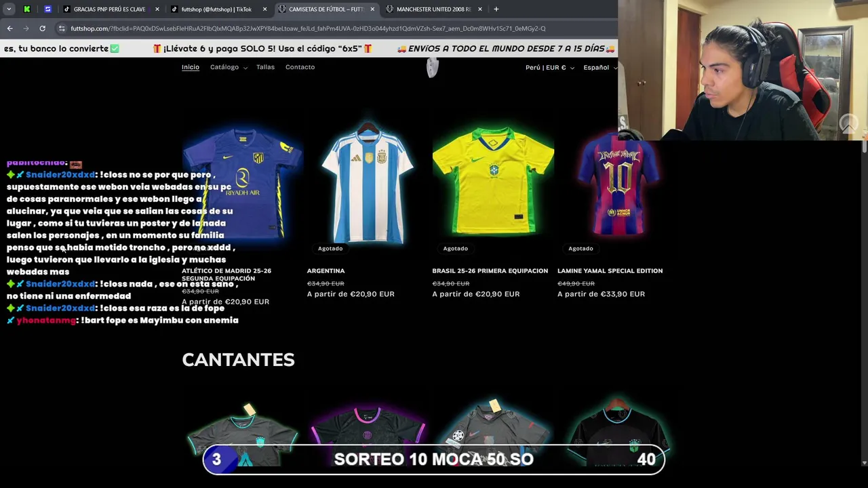Open the browser tab search dropdown
Viewport: 868px width, 488px height.
point(9,9)
